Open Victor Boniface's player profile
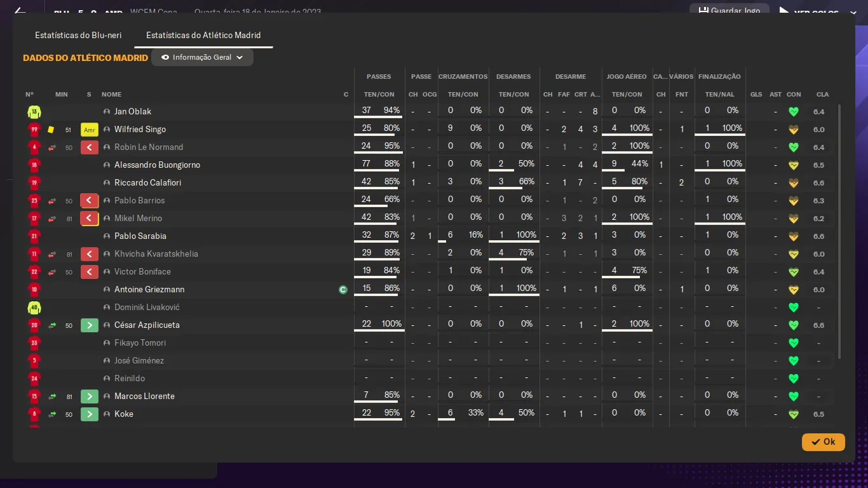Screen dimensions: 868x488 (142, 272)
